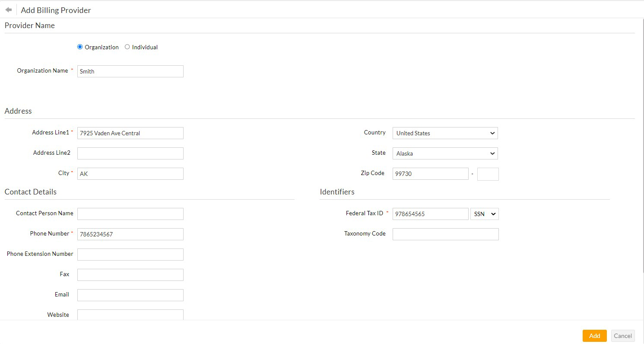Screen dimensions: 644x344
Task: Click the Contact Person Name field
Action: [x=130, y=213]
